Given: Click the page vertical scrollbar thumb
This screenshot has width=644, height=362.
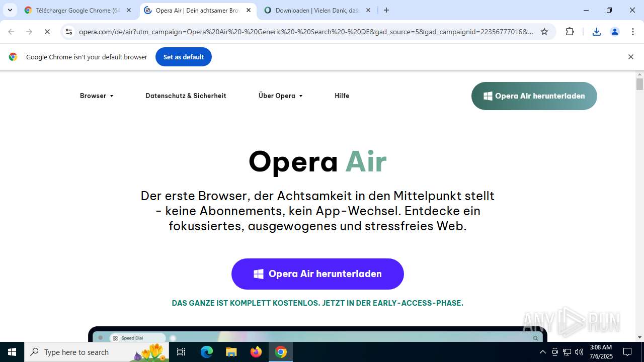Looking at the screenshot, I should coord(639,84).
